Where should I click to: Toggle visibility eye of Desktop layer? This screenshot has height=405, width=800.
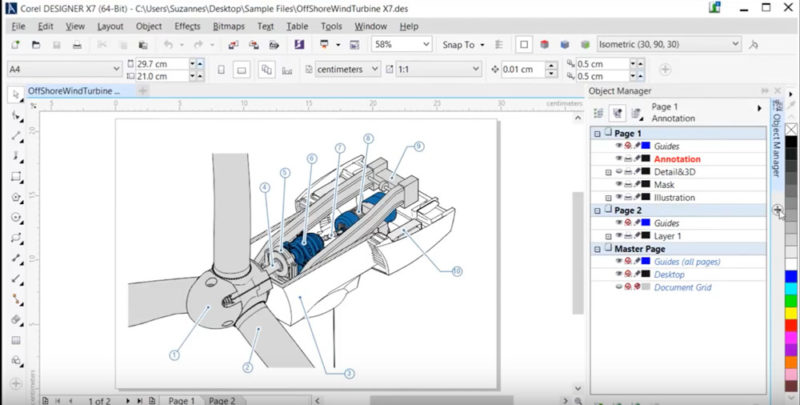(619, 274)
